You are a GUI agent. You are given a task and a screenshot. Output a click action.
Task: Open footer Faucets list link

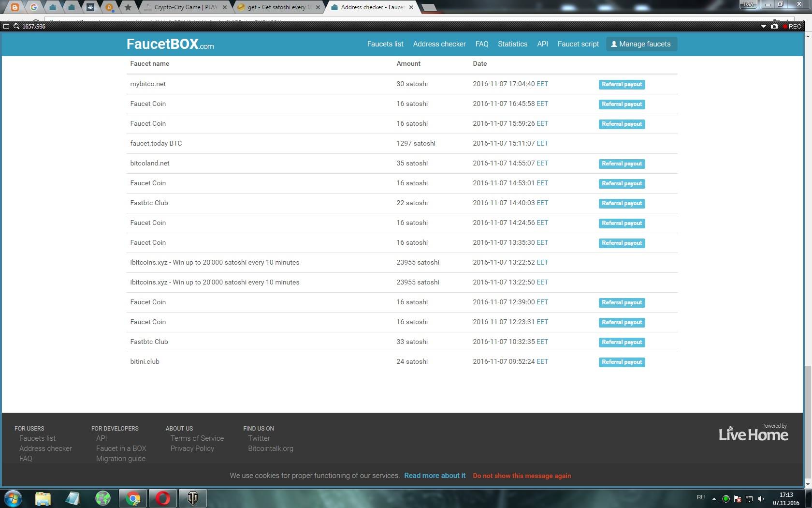37,438
